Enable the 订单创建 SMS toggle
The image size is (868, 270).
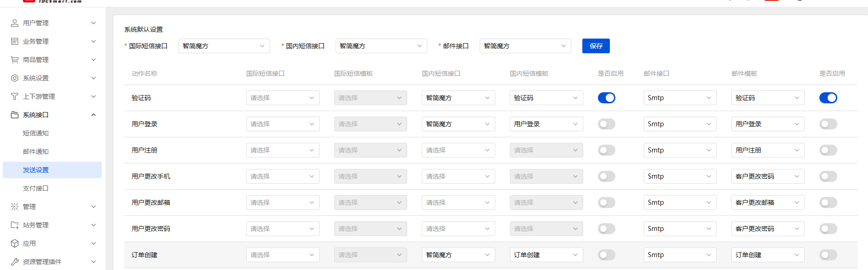[x=606, y=255]
